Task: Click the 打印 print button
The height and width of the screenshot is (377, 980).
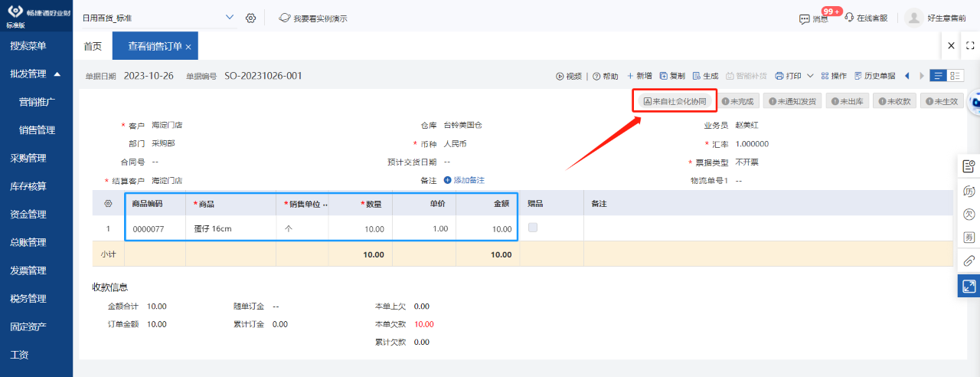Action: [x=788, y=76]
